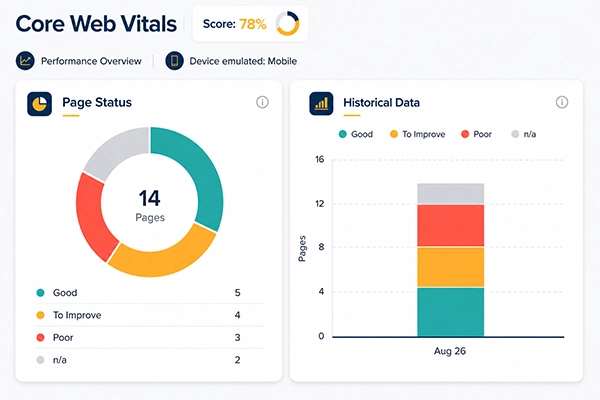The width and height of the screenshot is (600, 400).
Task: Click the 12 y-axis tick label
Action: coord(320,204)
